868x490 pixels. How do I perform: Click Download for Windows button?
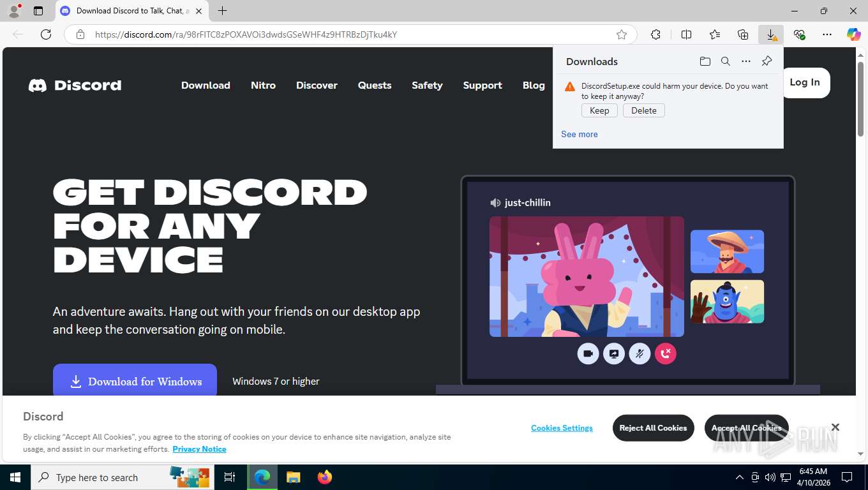tap(135, 381)
